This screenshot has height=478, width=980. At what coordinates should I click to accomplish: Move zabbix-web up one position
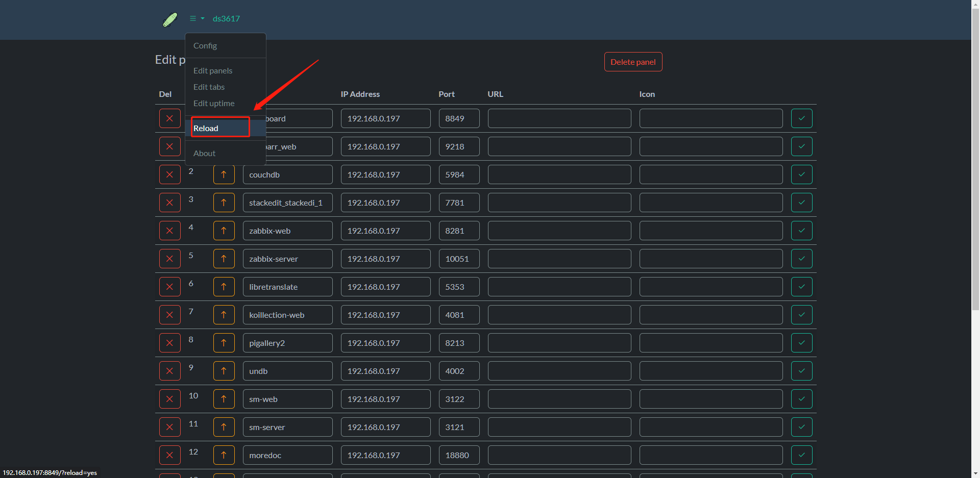pos(224,231)
